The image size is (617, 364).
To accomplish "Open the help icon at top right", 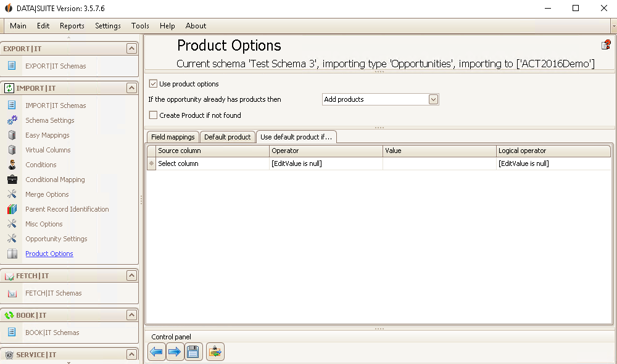I will 606,45.
